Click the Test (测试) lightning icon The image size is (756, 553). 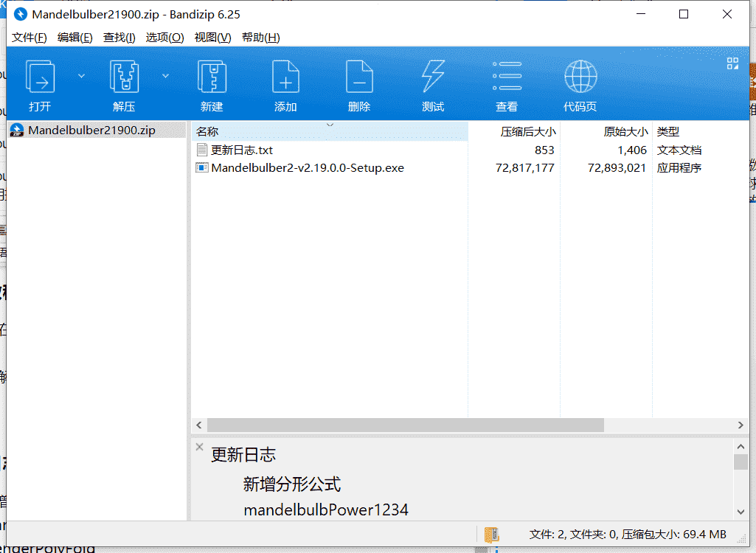(x=433, y=76)
